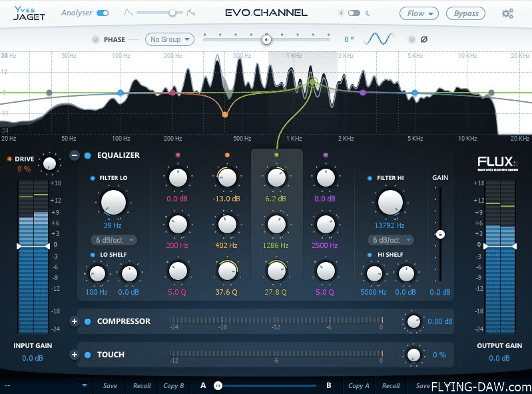532x394 pixels.
Task: Open the No Group dropdown
Action: [170, 39]
